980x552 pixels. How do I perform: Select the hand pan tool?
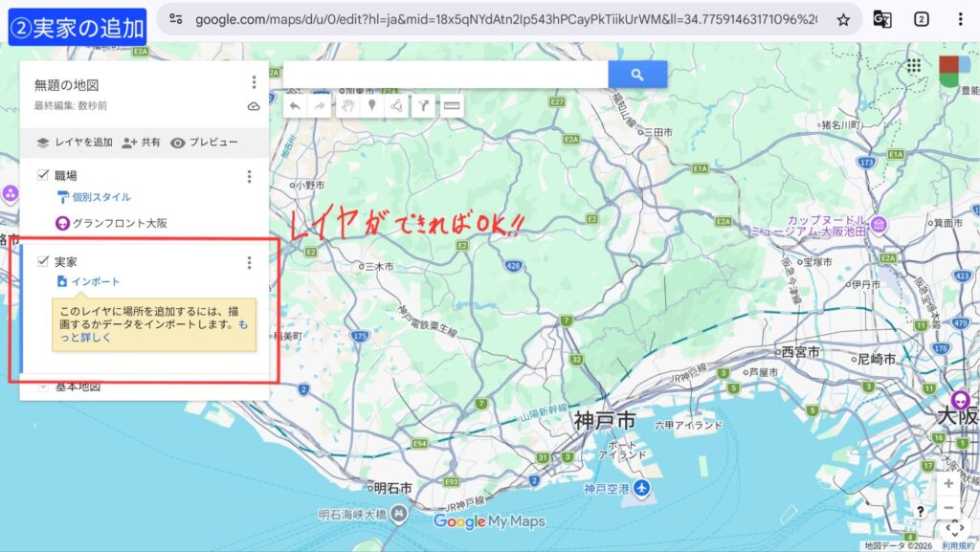pos(348,106)
